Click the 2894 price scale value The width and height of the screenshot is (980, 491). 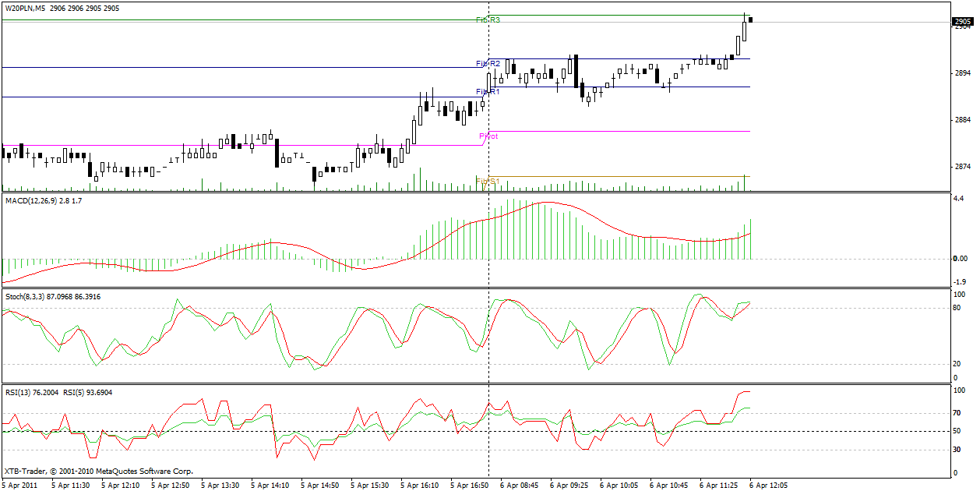click(962, 73)
